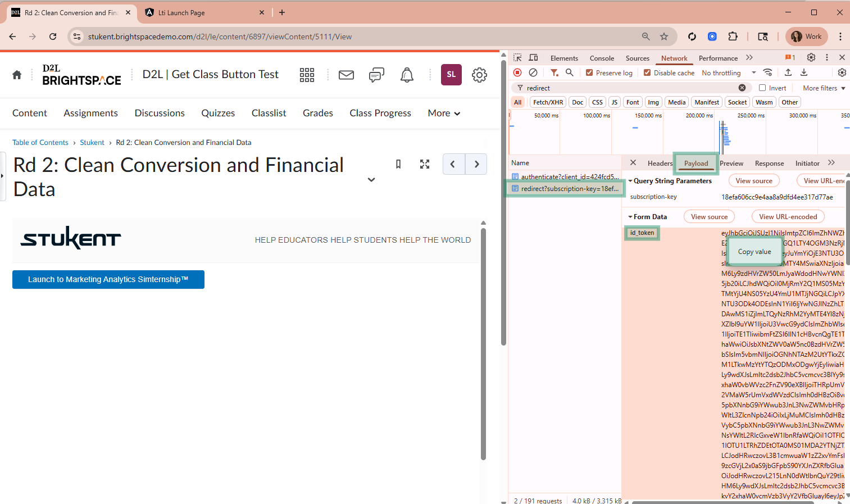Viewport: 850px width, 504px height.
Task: Show more DevTools panel tabs
Action: point(749,57)
